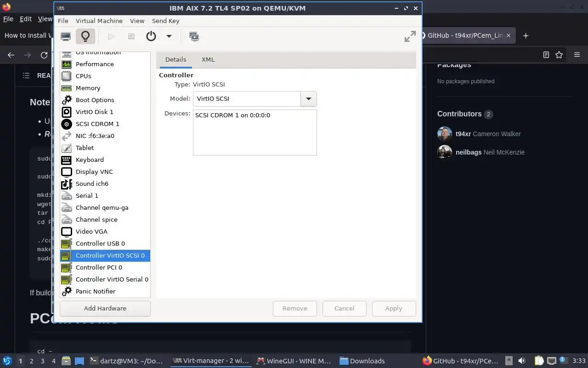Start the virtual machine with play icon
This screenshot has width=588, height=368.
[x=111, y=36]
